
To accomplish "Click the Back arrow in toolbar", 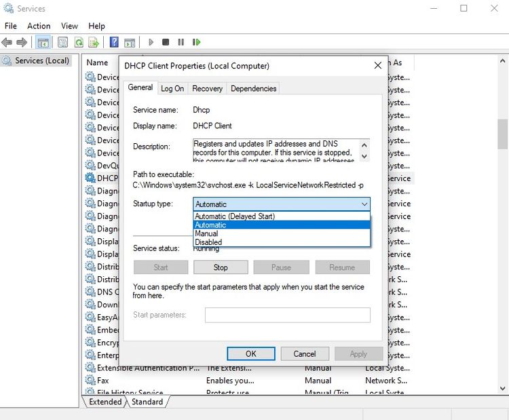I will (7, 42).
